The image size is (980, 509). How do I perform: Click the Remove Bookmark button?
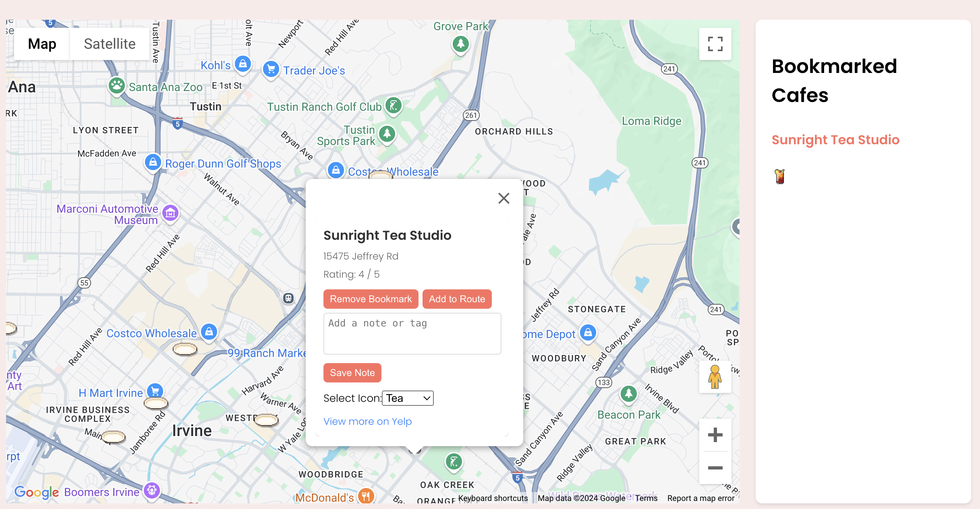tap(371, 299)
